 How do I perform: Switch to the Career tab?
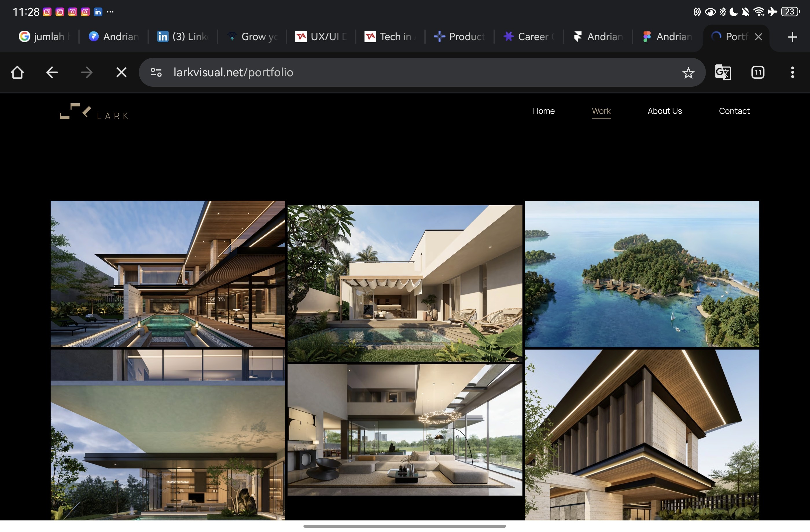[528, 37]
